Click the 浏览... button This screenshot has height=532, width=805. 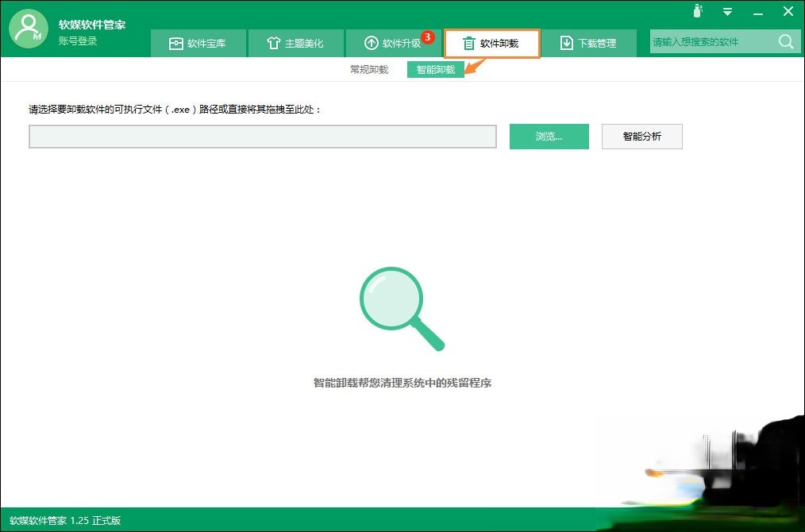pyautogui.click(x=549, y=137)
